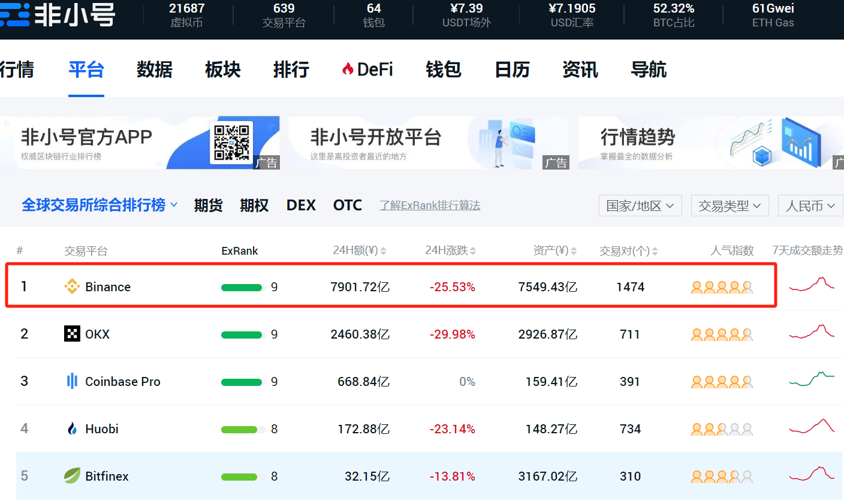The height and width of the screenshot is (504, 844).
Task: Click the ¥7.39 USDT场外 stat
Action: (466, 15)
